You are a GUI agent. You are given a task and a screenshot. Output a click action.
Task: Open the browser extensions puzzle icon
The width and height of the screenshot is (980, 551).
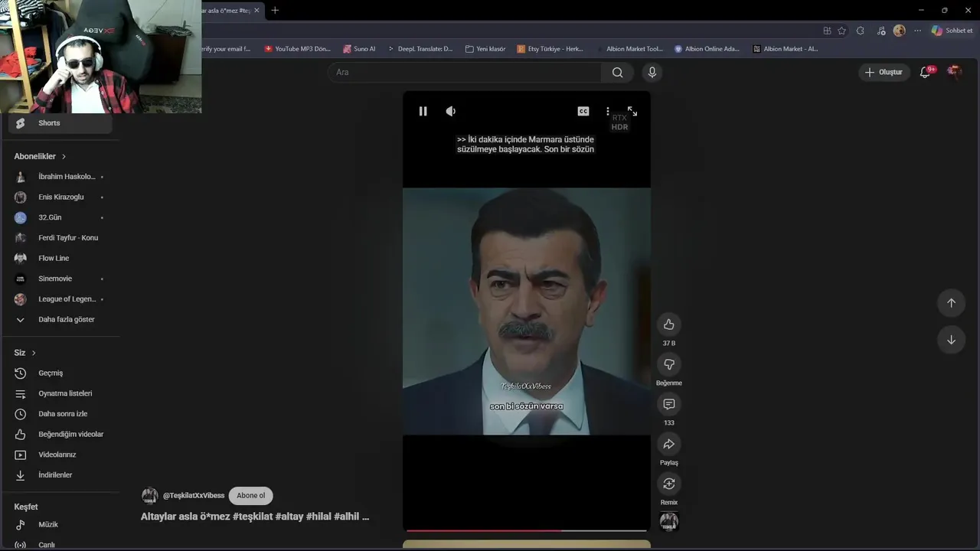(x=861, y=31)
